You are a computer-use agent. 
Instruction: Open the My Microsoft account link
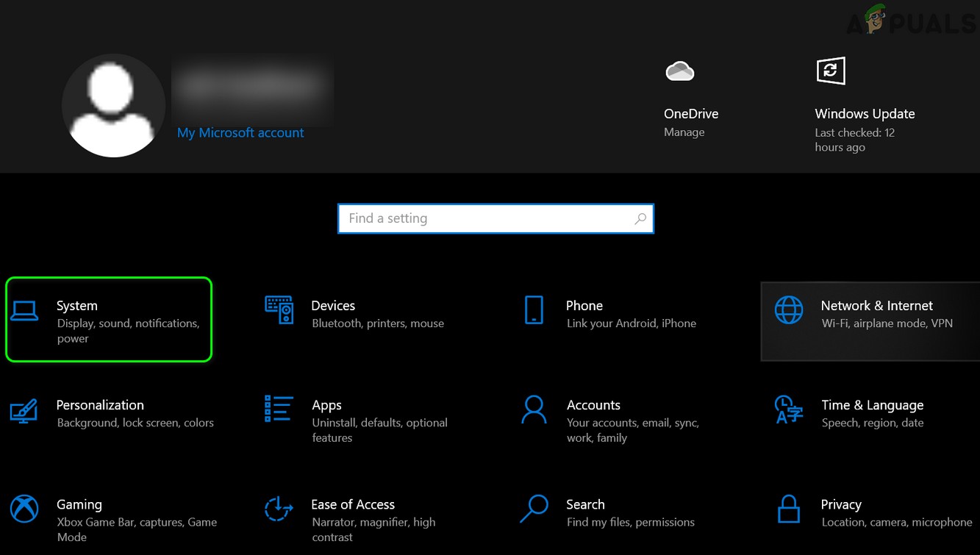pos(240,132)
